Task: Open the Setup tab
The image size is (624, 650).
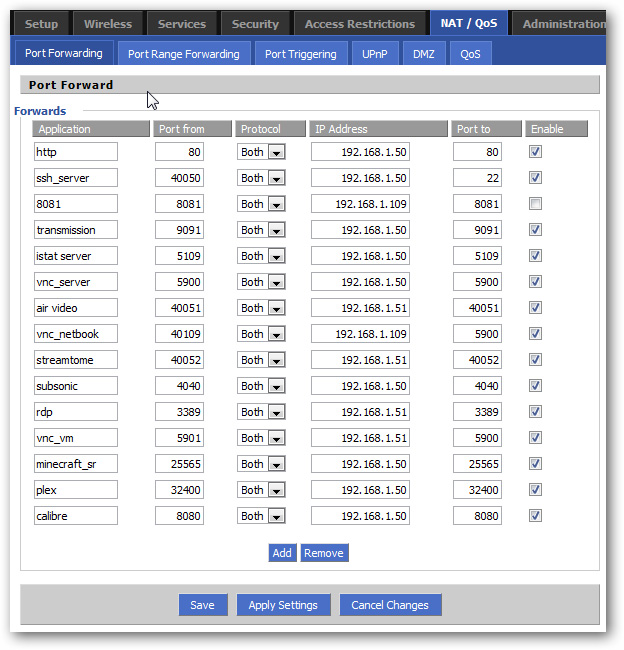Action: 41,24
